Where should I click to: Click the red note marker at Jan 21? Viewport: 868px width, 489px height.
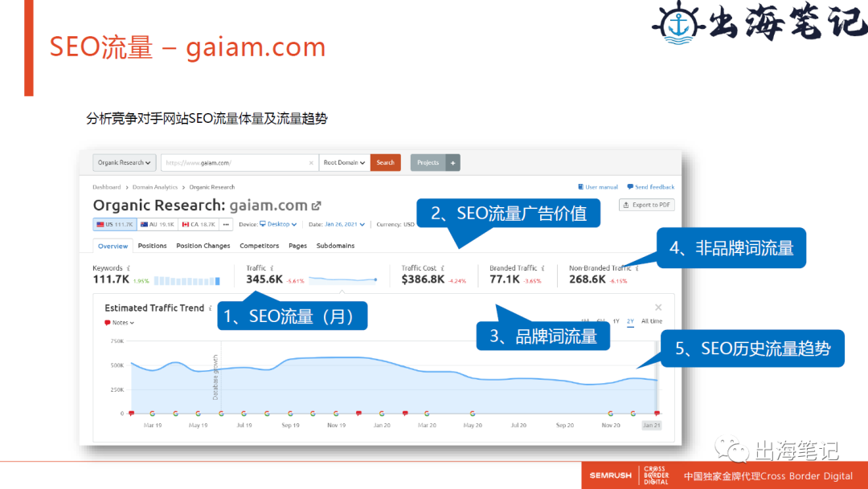click(657, 414)
